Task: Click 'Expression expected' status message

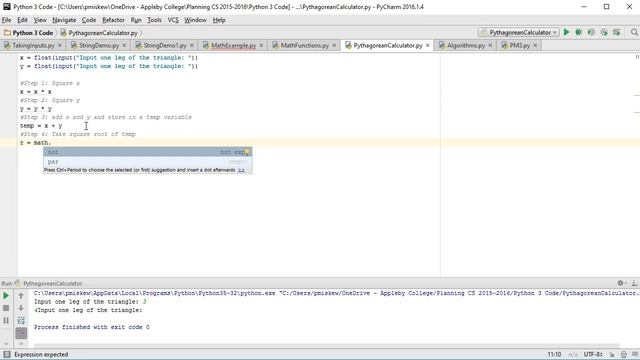Action: tap(41, 354)
